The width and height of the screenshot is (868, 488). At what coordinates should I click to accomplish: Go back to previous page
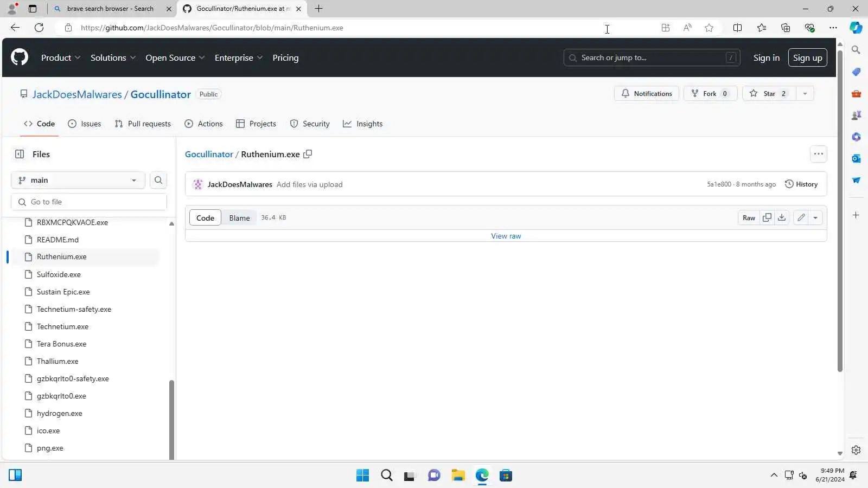(x=15, y=28)
